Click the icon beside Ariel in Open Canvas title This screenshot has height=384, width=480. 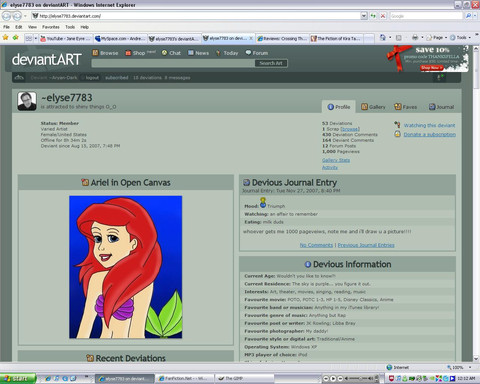point(85,182)
